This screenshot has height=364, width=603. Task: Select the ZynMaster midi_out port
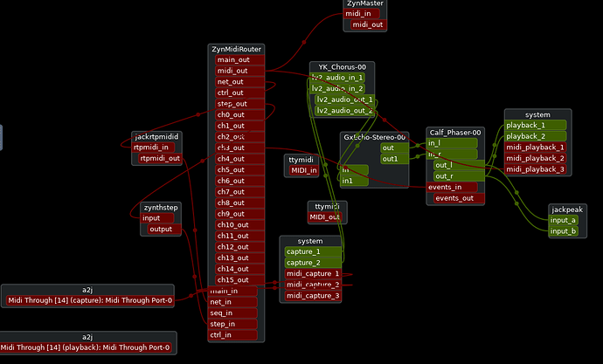pyautogui.click(x=369, y=25)
